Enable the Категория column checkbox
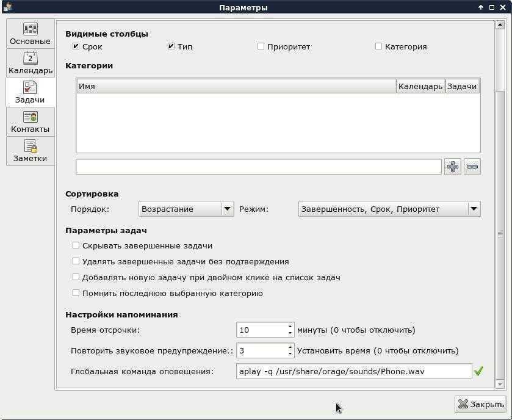 tap(378, 46)
